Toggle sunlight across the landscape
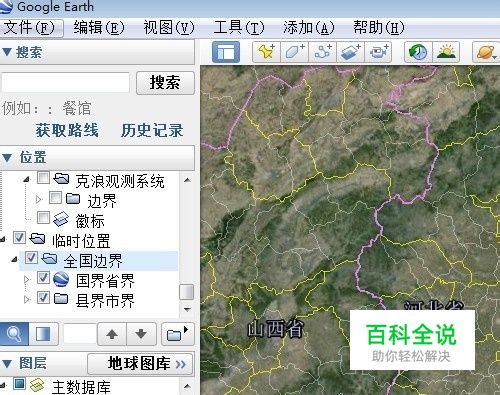The image size is (500, 395). [x=446, y=52]
